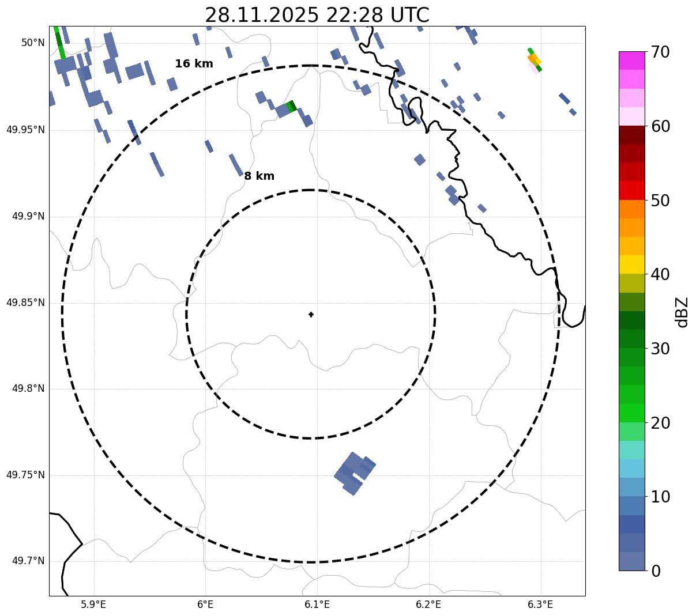Click the colorbar tick label "10"

(660, 497)
